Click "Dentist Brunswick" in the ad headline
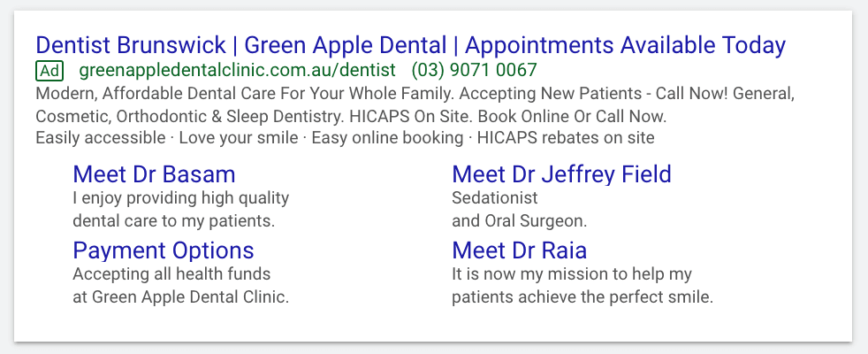The height and width of the screenshot is (354, 868). 131,45
